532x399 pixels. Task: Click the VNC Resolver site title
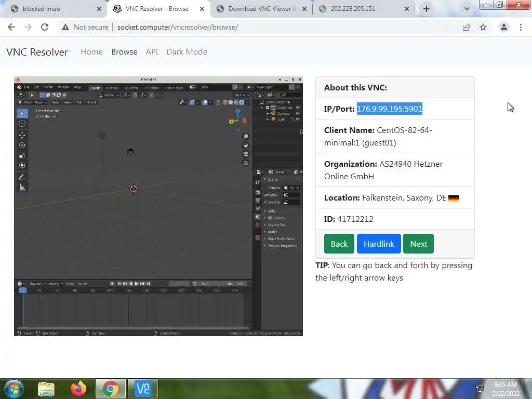click(x=37, y=52)
